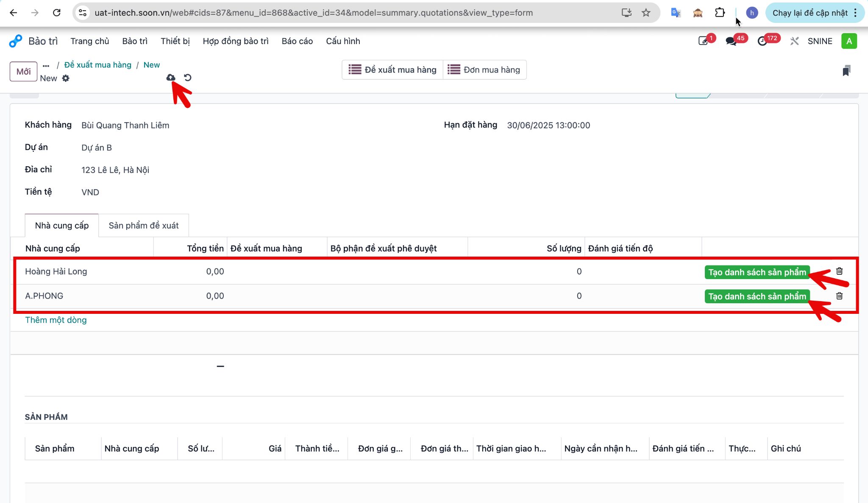Click Chạy lại để cập nhật button
This screenshot has height=503, width=868.
[x=810, y=13]
